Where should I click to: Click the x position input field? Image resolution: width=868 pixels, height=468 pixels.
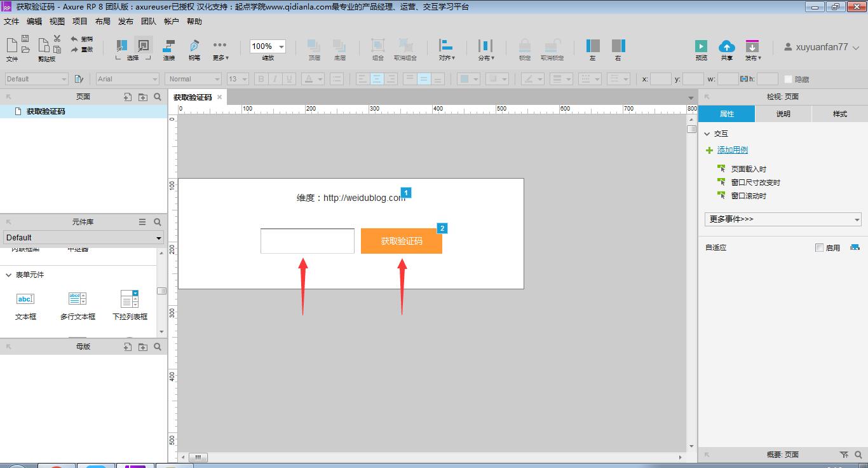(661, 79)
